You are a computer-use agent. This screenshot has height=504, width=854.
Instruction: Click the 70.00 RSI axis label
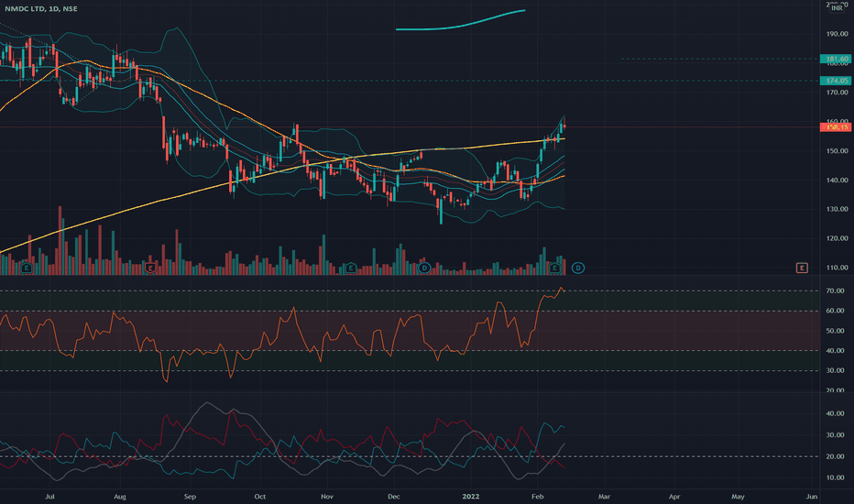point(835,291)
